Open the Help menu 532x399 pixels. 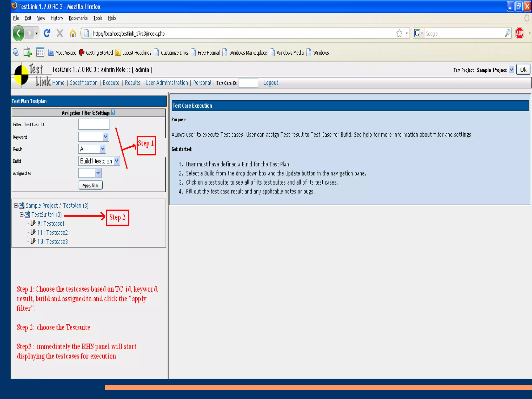[x=112, y=18]
